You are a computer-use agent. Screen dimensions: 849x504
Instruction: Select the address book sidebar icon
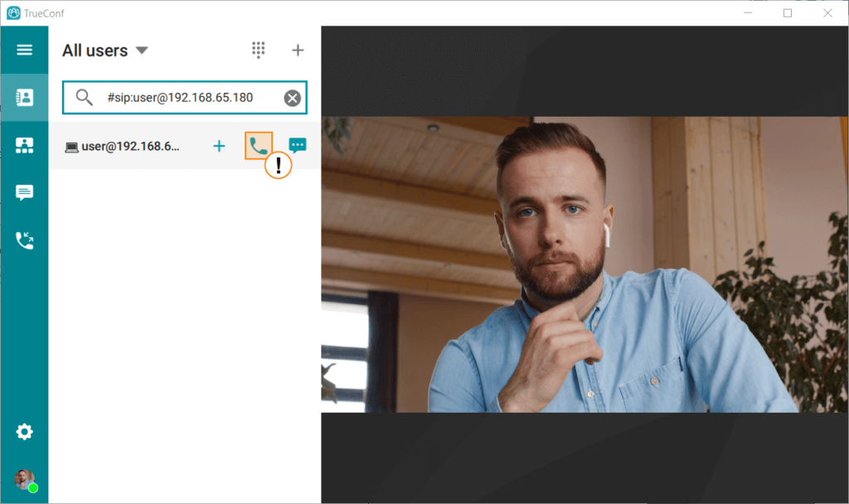point(24,97)
